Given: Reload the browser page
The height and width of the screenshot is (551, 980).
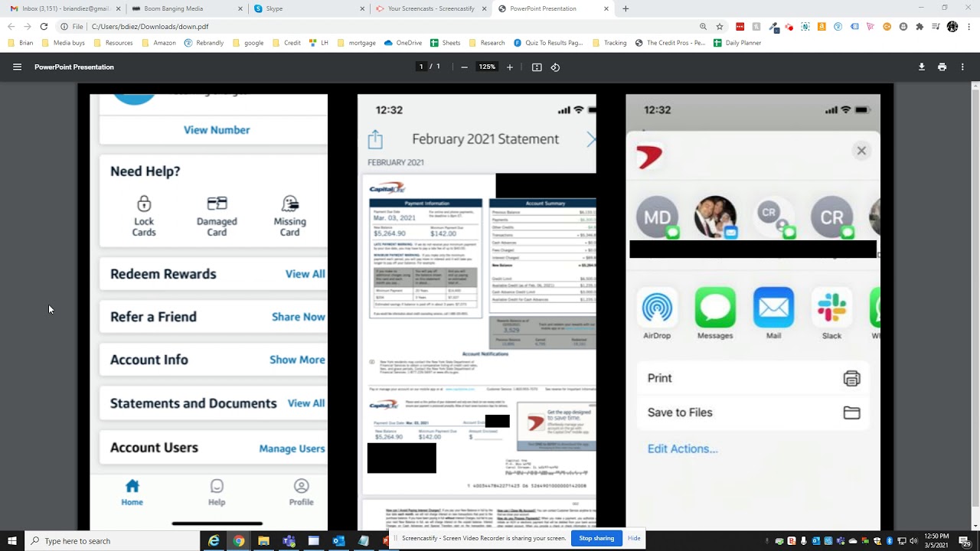Looking at the screenshot, I should pyautogui.click(x=44, y=26).
